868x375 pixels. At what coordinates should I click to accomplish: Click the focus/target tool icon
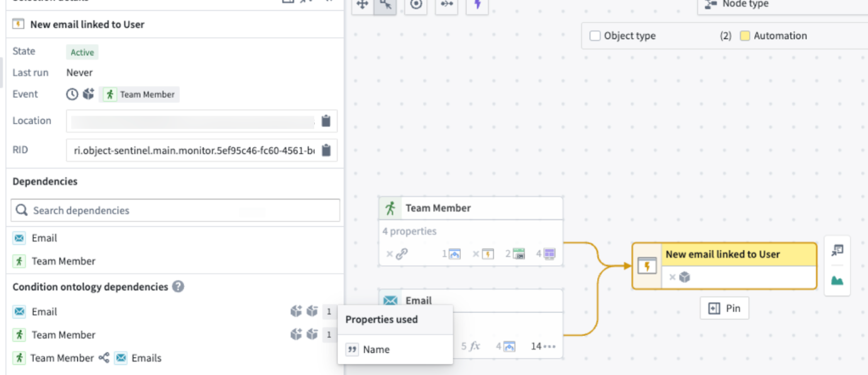coord(415,5)
